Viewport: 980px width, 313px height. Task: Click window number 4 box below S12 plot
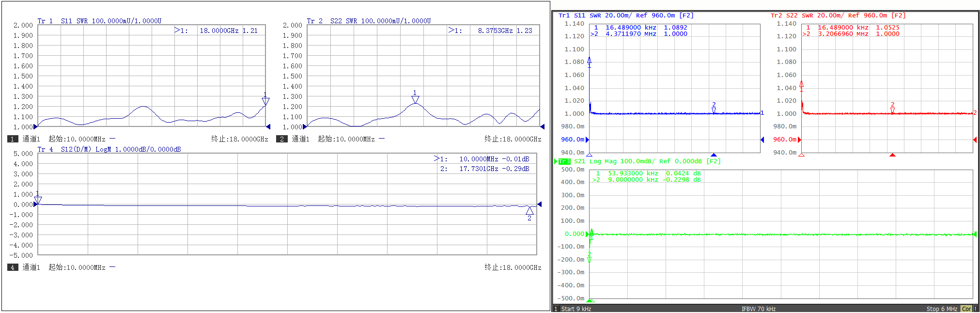click(13, 267)
